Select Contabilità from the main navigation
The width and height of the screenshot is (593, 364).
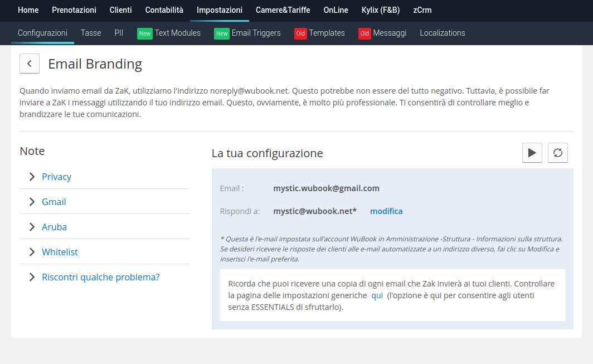click(164, 10)
